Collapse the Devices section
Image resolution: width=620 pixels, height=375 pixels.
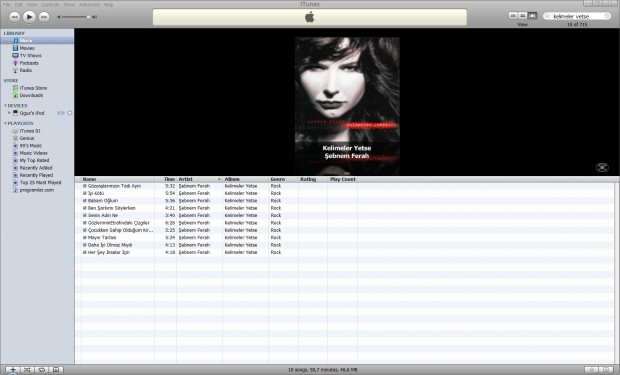coord(5,106)
